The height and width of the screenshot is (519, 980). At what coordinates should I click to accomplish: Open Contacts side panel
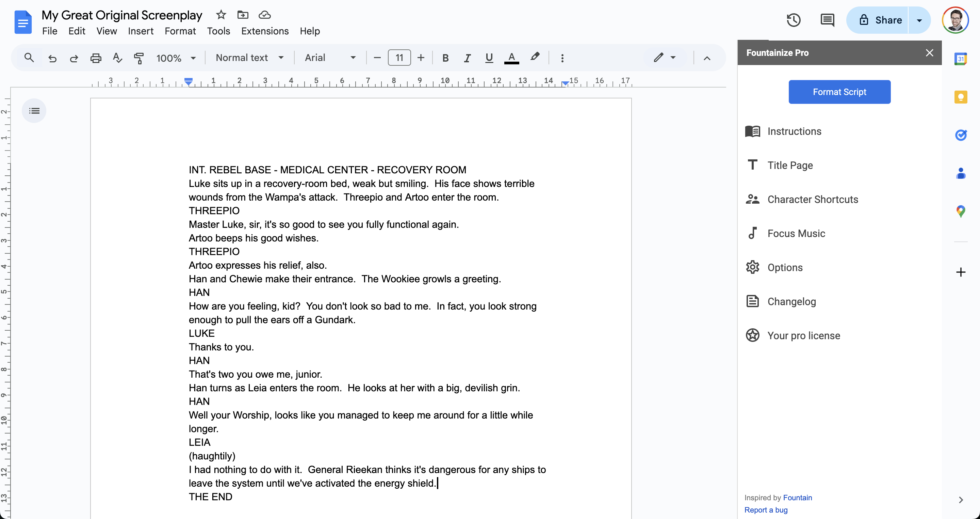pyautogui.click(x=961, y=173)
